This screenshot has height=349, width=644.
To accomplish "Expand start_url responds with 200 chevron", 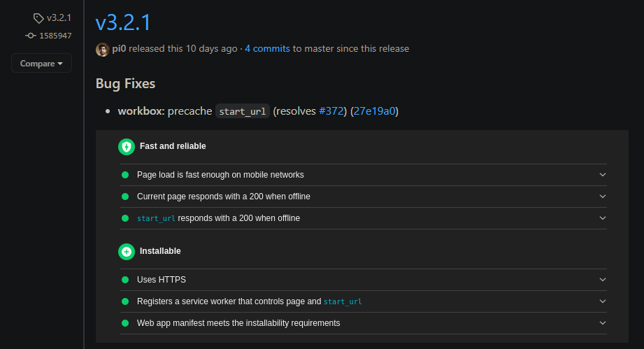I will (x=603, y=218).
